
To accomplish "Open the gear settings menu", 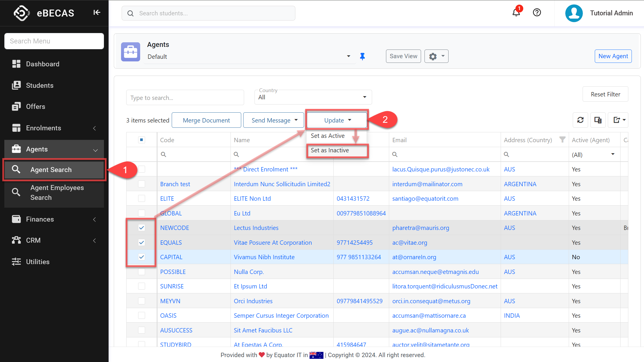I will tap(436, 56).
